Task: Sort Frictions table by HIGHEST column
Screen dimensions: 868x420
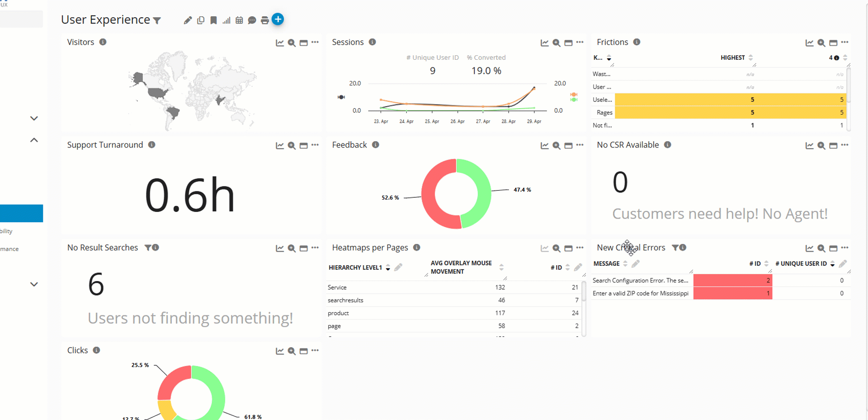Action: pyautogui.click(x=751, y=57)
